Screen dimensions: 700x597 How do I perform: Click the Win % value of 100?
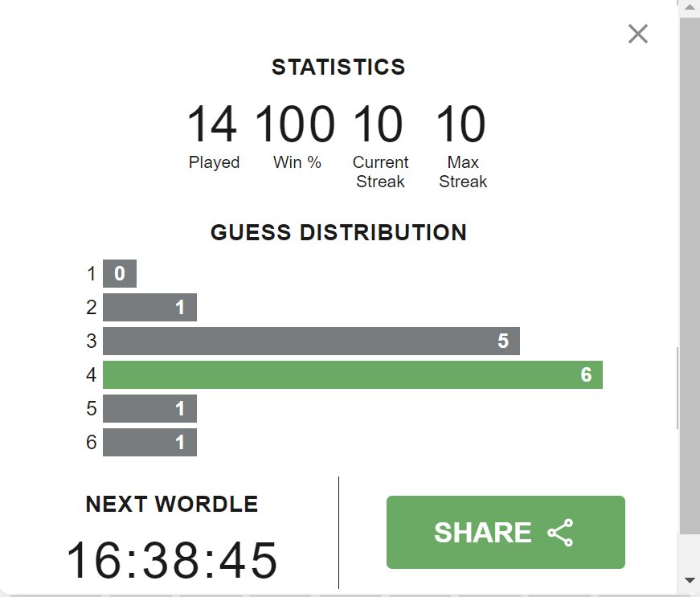click(296, 124)
